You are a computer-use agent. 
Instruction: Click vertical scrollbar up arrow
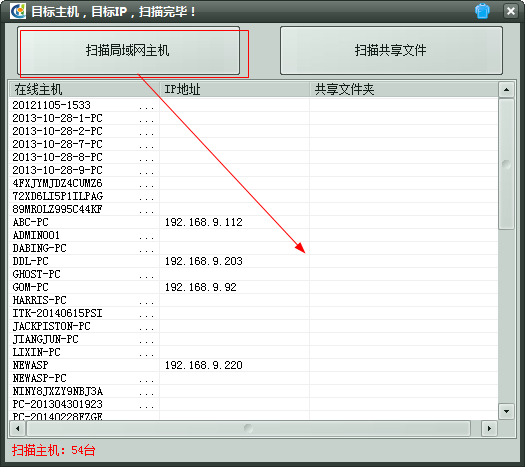click(506, 90)
